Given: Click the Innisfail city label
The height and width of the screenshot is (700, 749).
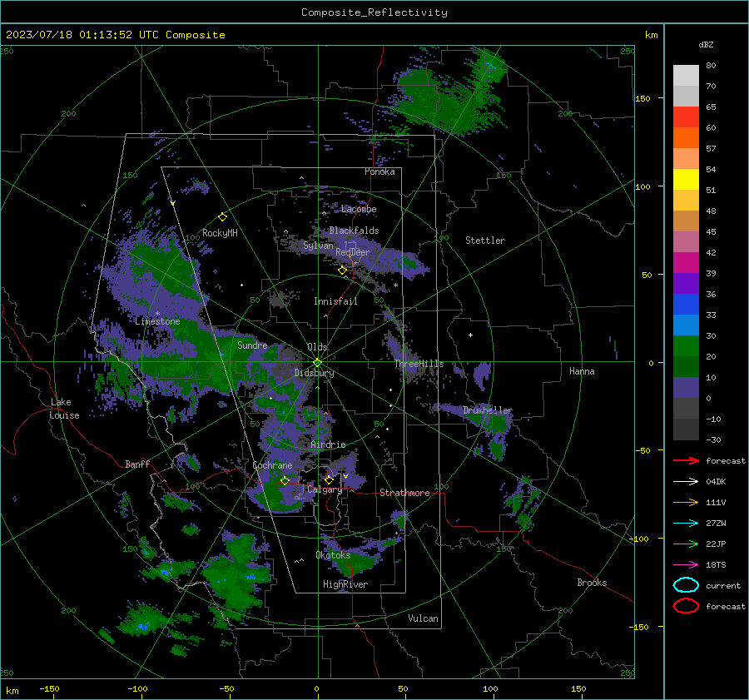Looking at the screenshot, I should pyautogui.click(x=335, y=301).
